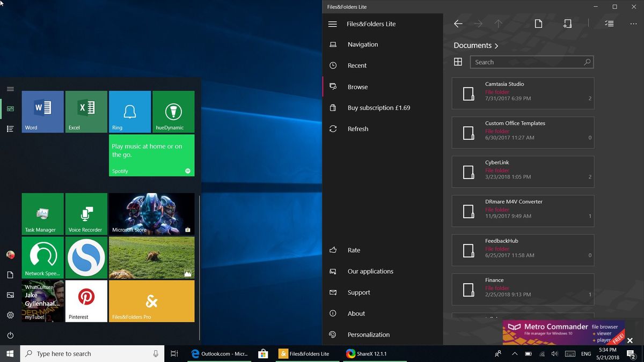644x362 pixels.
Task: Open ShareX from the taskbar
Action: pyautogui.click(x=370, y=353)
